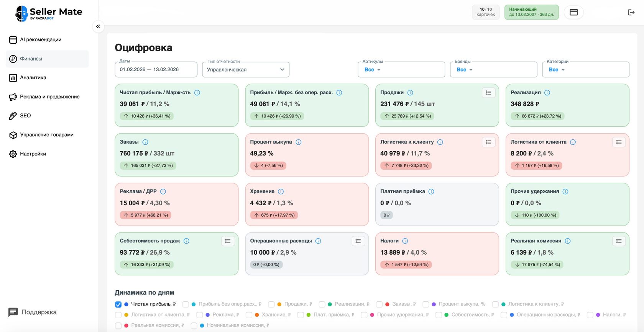
Task: Expand the Категории filter dropdown
Action: 586,70
